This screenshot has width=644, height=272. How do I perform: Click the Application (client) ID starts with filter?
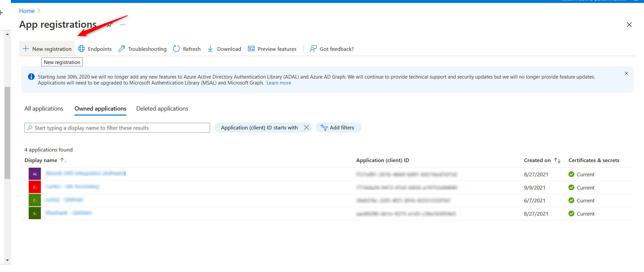[259, 127]
